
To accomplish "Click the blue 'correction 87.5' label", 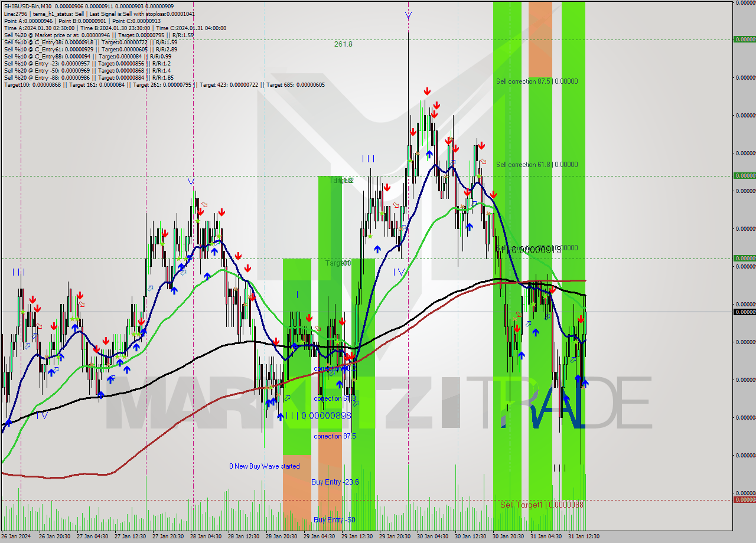I will 334,436.
